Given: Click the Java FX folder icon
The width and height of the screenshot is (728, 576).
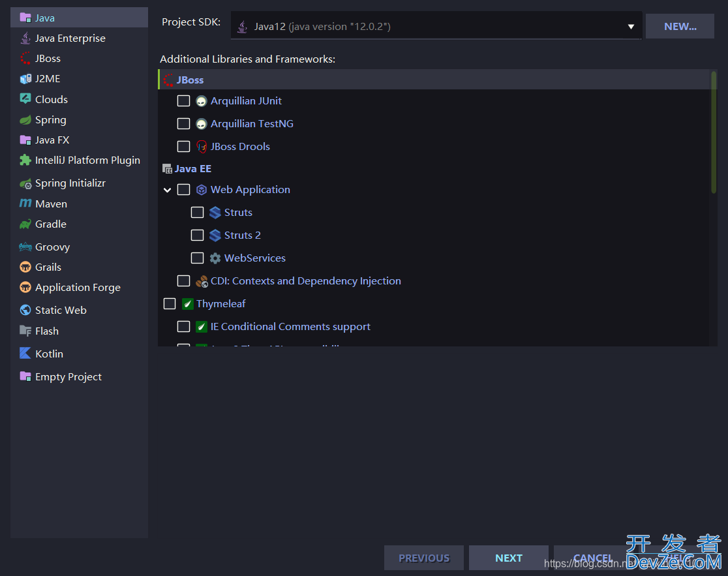Looking at the screenshot, I should 25,140.
